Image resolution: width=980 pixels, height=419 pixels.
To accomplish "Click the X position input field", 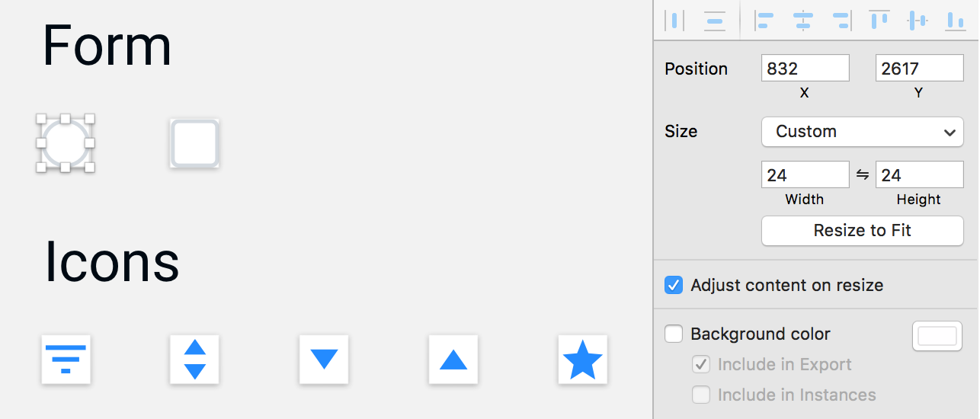I will pos(805,69).
